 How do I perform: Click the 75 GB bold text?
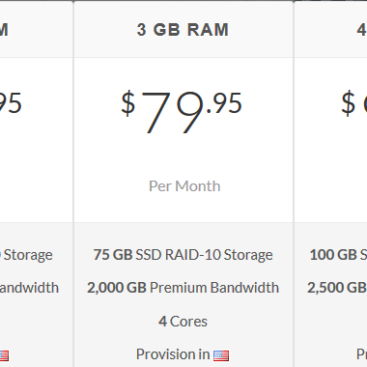pyautogui.click(x=113, y=255)
